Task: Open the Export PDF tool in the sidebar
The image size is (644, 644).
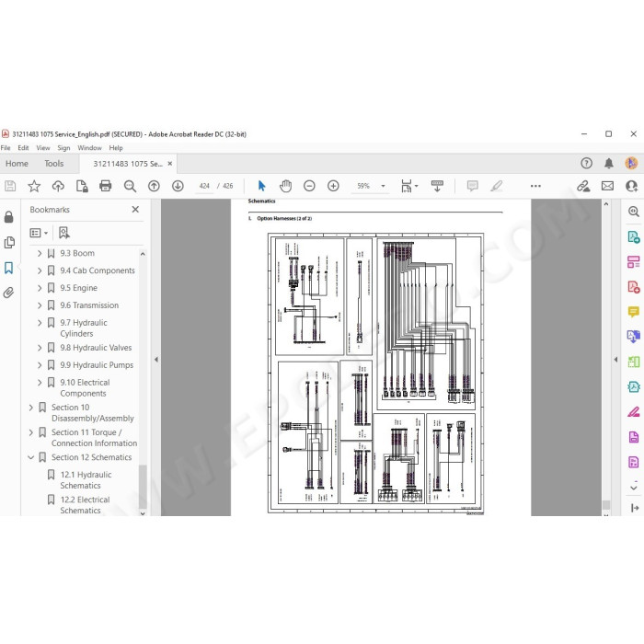Action: 633,237
